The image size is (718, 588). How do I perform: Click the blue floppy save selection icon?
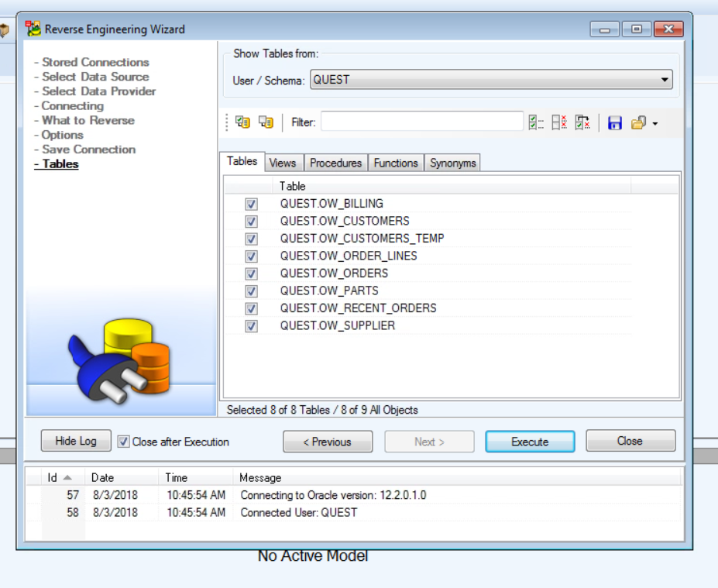pyautogui.click(x=614, y=122)
